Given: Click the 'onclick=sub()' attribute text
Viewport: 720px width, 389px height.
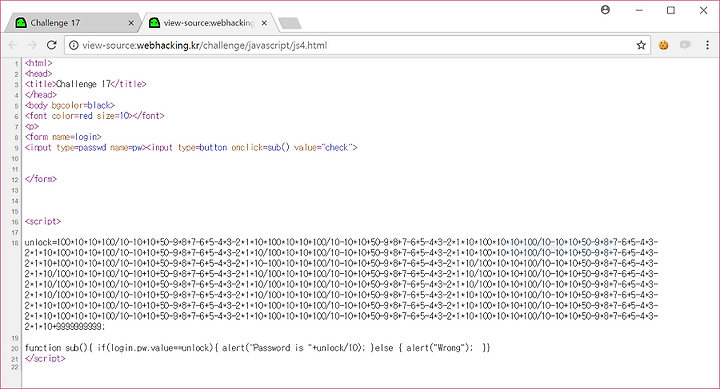Looking at the screenshot, I should (260, 147).
